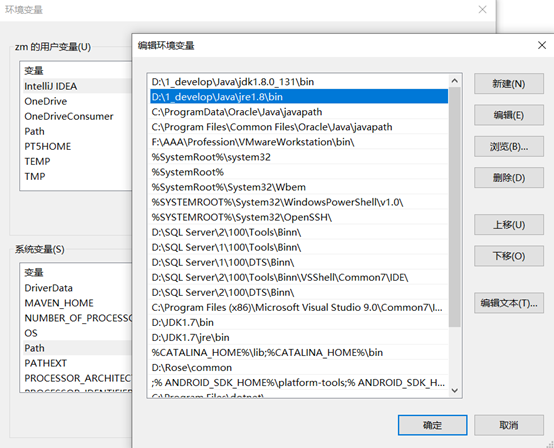Select the highlighted D:\1_develop\Java\jre1.8\bin entry
The width and height of the screenshot is (554, 448).
click(299, 97)
